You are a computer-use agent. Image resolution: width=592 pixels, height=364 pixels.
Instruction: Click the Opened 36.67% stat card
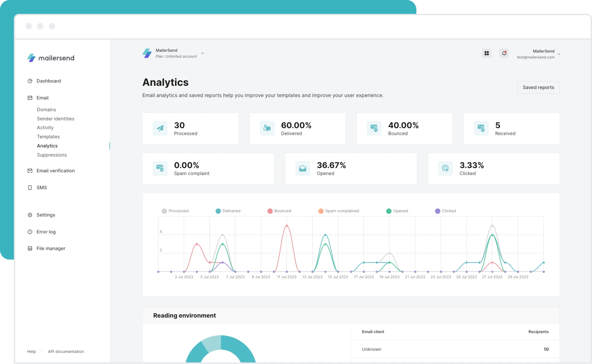(x=351, y=169)
